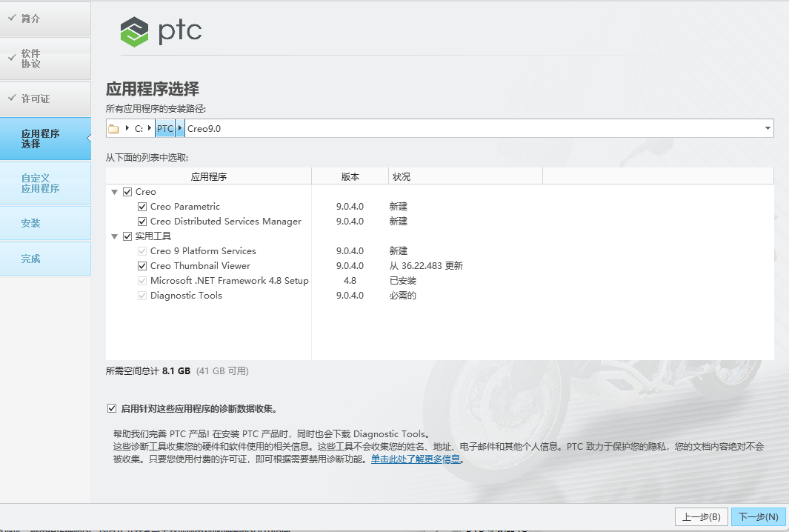Click the 已安装 status text
The width and height of the screenshot is (789, 532).
pyautogui.click(x=403, y=281)
